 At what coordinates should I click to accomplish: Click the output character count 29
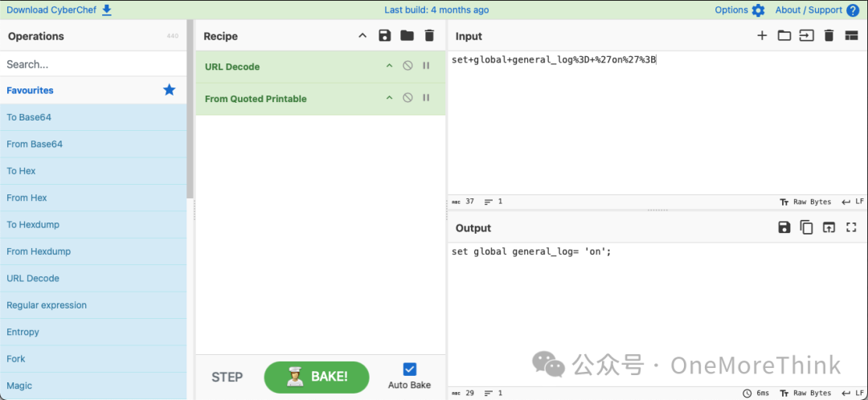tap(464, 394)
